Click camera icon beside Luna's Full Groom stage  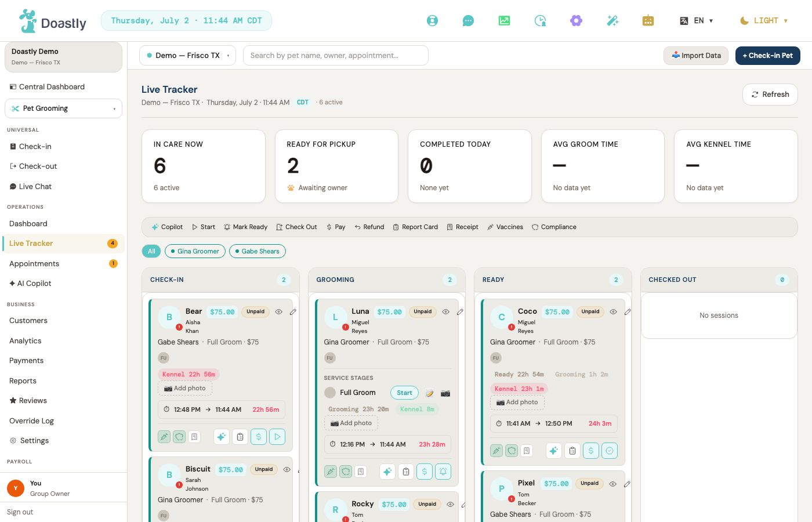(445, 393)
